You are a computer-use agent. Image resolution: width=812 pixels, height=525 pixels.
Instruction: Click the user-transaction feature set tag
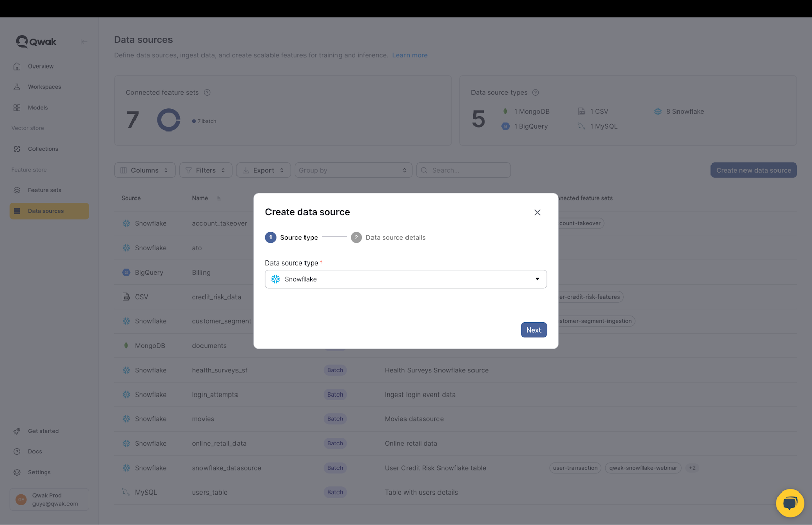coord(576,468)
